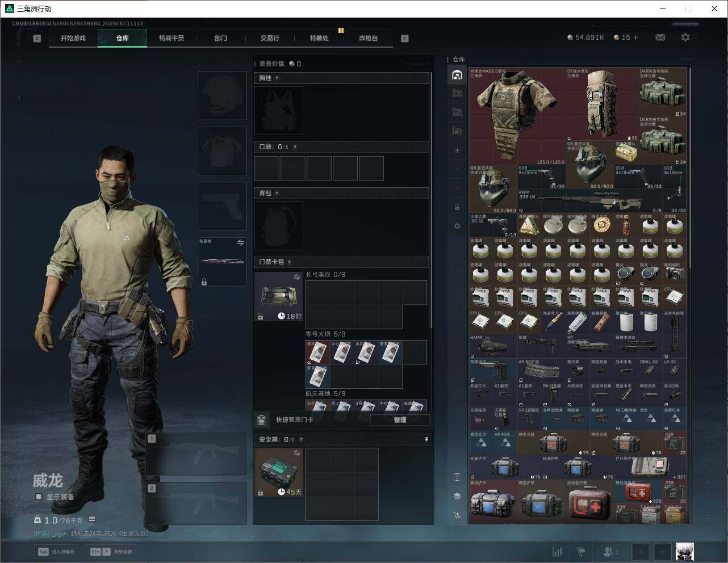Show help for 背包 question mark
728x563 pixels.
point(277,194)
